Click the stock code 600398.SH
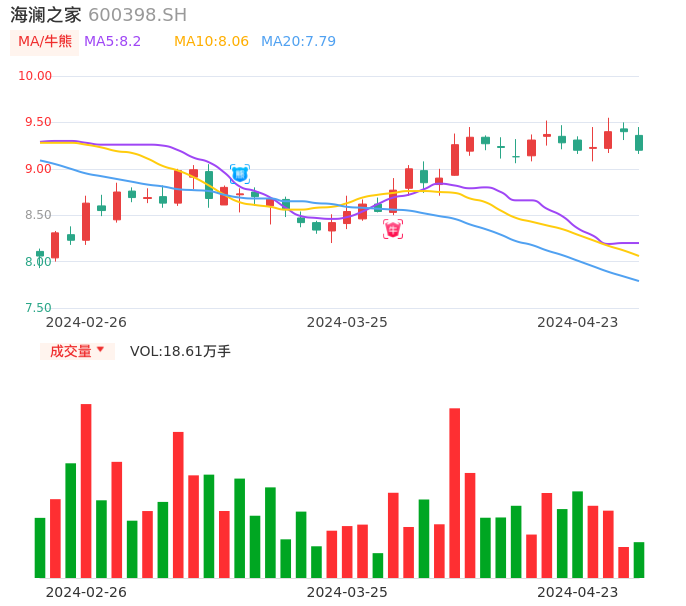This screenshot has height=606, width=686. tap(137, 15)
